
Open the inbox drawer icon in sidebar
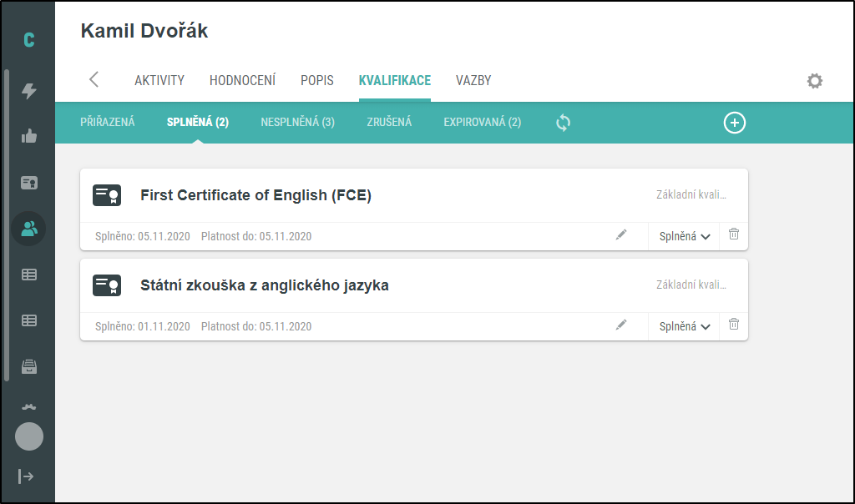pos(29,366)
